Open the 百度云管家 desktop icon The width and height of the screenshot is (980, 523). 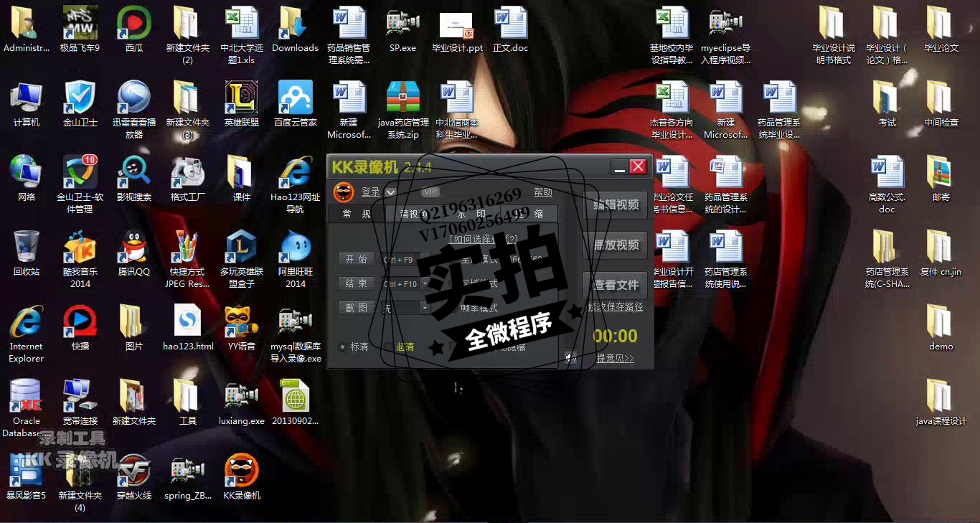(x=296, y=104)
